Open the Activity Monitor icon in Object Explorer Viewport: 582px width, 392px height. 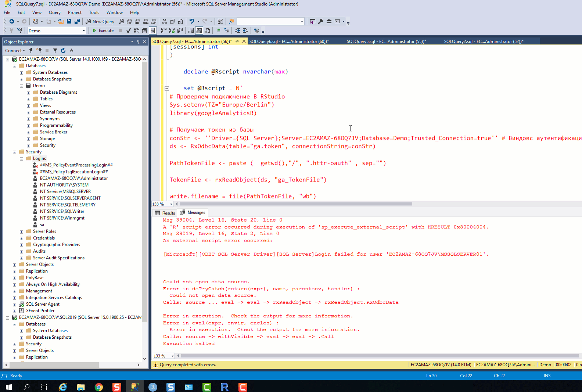[x=71, y=51]
